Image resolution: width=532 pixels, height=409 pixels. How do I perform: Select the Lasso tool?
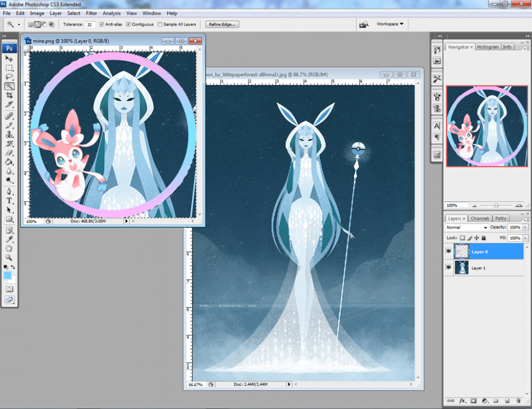[x=9, y=77]
